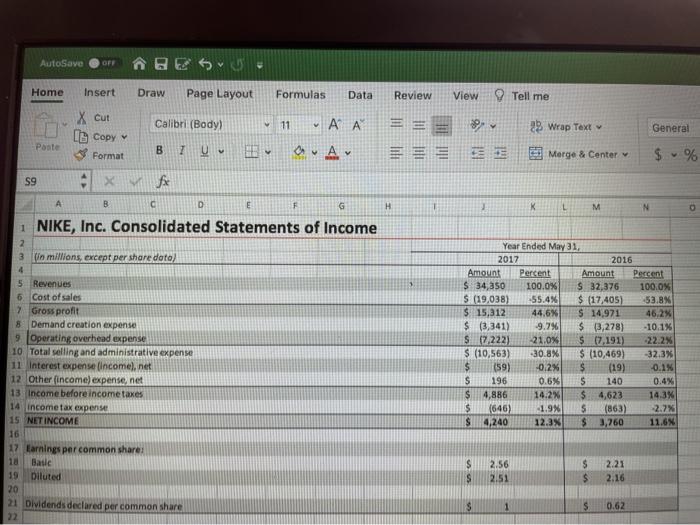Click the formula bar enter checkmark icon
Screen dimensions: 700x525
pos(135,181)
